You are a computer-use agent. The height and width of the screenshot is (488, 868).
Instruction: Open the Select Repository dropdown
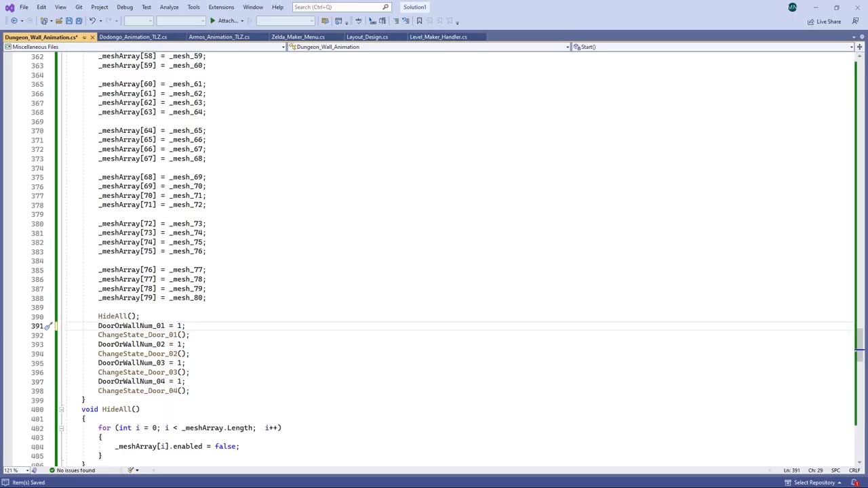click(813, 483)
